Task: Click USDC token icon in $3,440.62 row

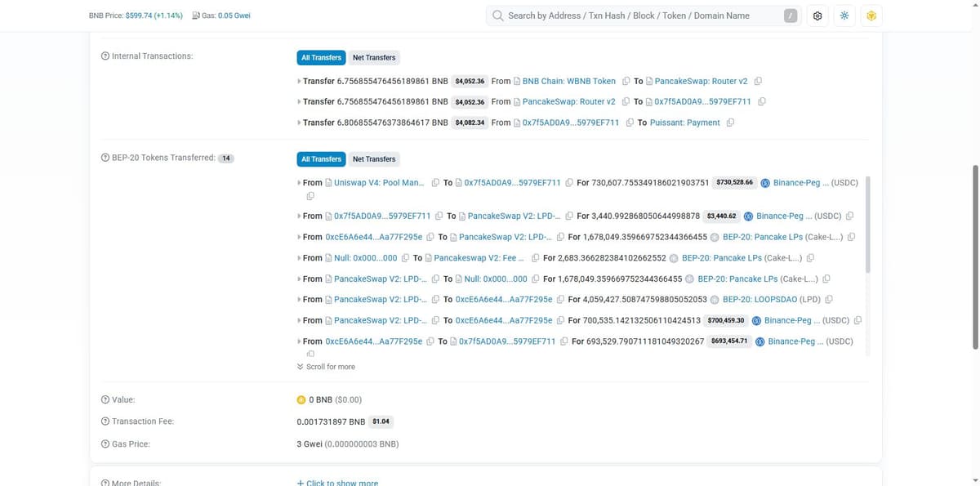Action: [x=748, y=216]
